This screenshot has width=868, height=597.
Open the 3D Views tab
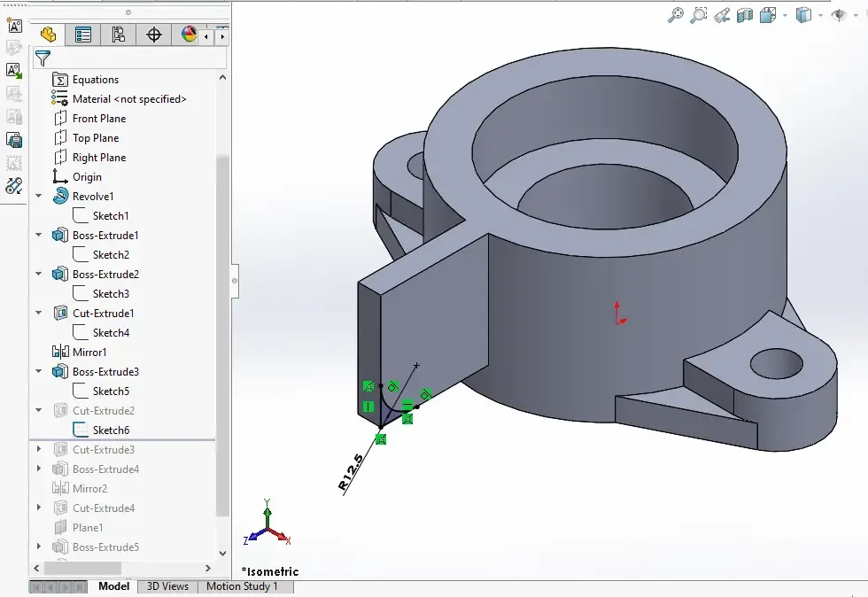tap(167, 586)
